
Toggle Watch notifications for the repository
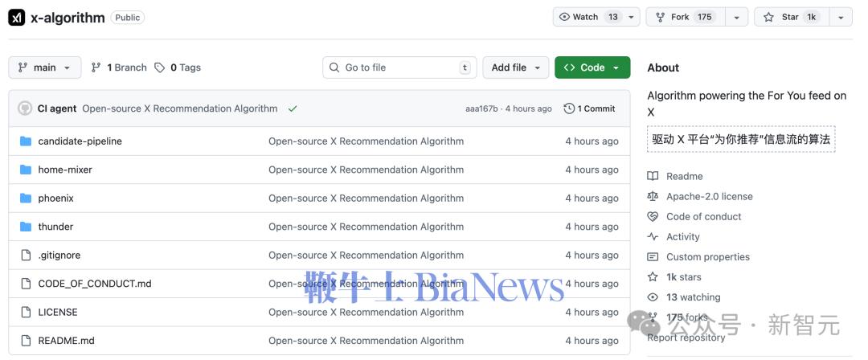[x=588, y=17]
